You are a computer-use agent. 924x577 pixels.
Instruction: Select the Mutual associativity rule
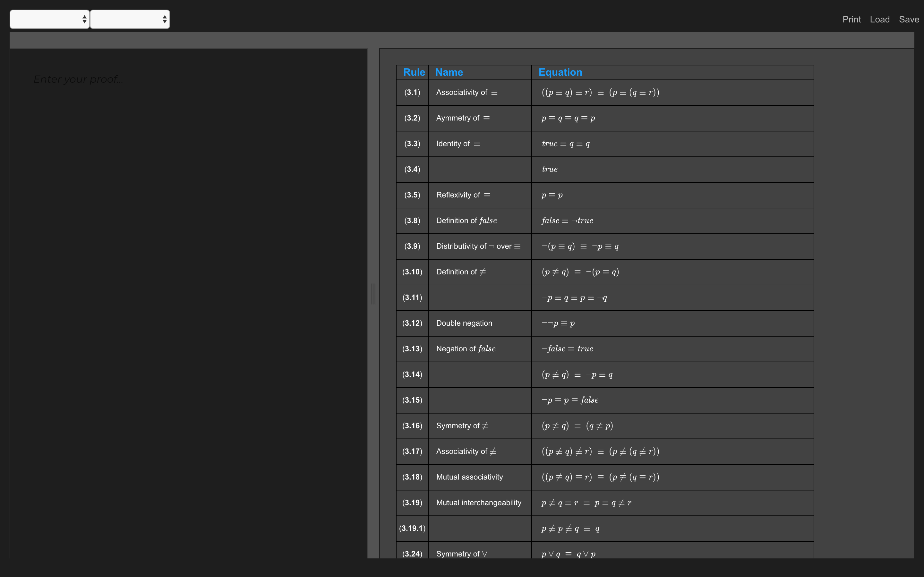point(469,477)
